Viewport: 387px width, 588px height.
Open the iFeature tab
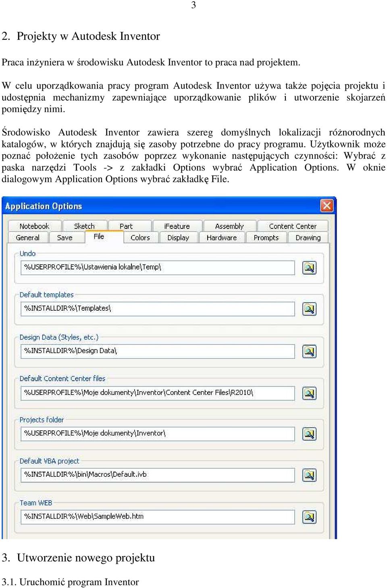point(177,226)
